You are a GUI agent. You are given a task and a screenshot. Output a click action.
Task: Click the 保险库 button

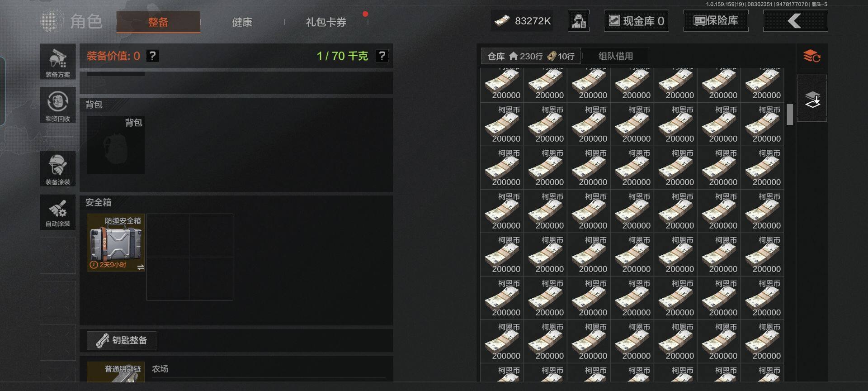tap(716, 21)
